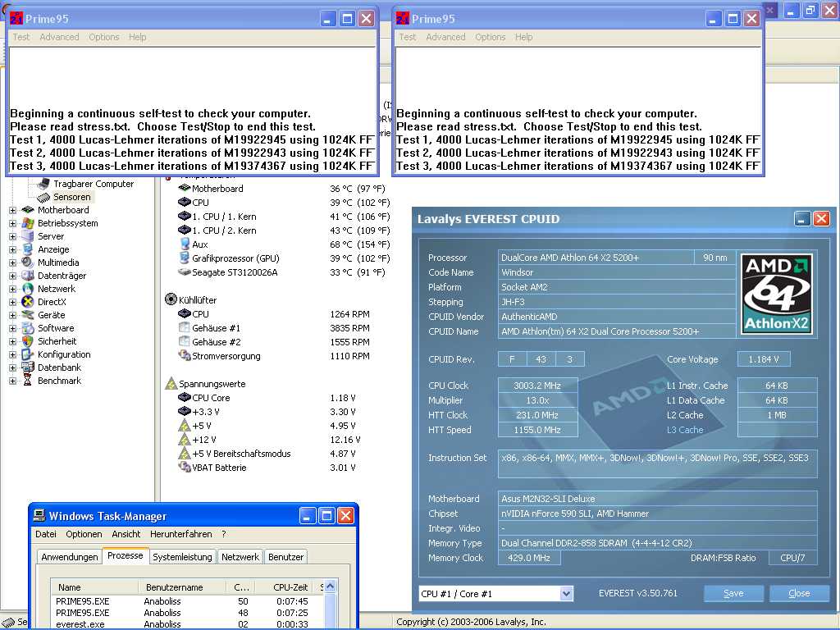Click the Sensoren chip icon

pyautogui.click(x=43, y=197)
